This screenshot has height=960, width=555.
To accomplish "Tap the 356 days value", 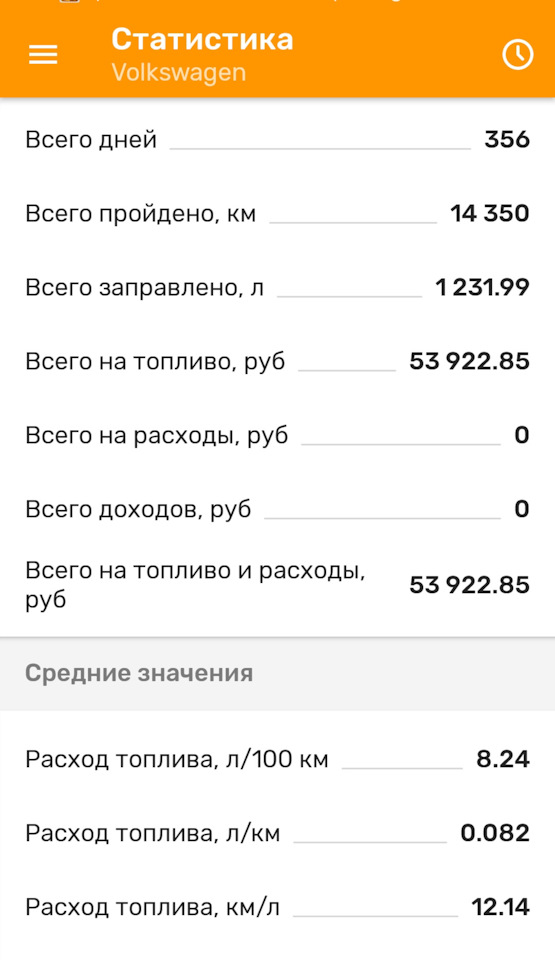I will tap(507, 140).
